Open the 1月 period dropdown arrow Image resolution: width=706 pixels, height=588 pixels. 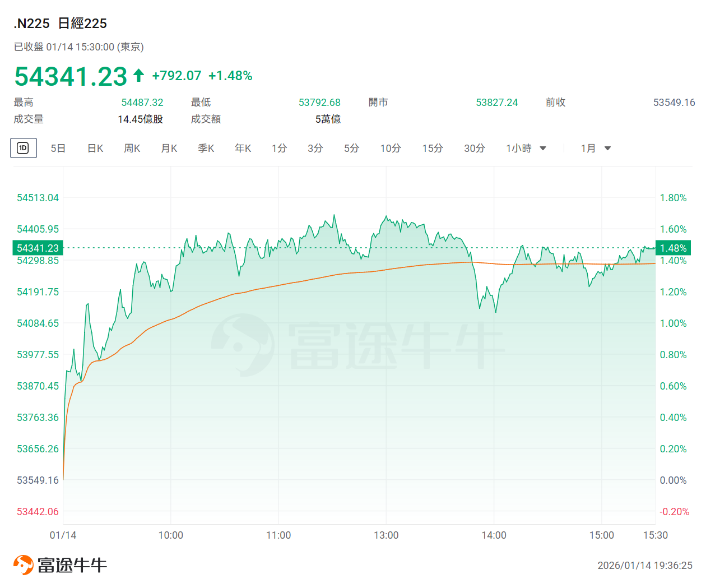(x=607, y=149)
